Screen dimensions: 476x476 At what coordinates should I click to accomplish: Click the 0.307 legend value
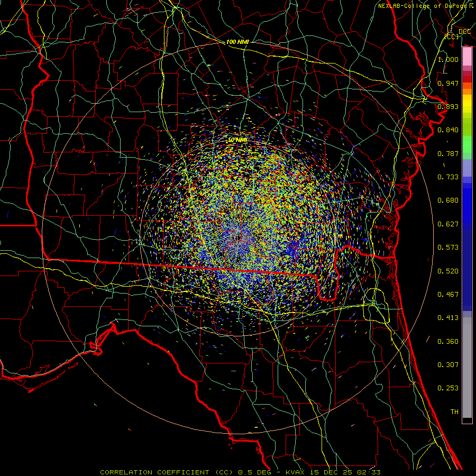[x=448, y=365]
